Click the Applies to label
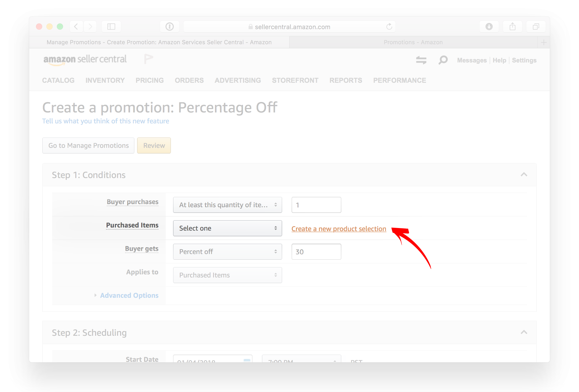Viewport: 579px width, 392px height. pos(142,272)
